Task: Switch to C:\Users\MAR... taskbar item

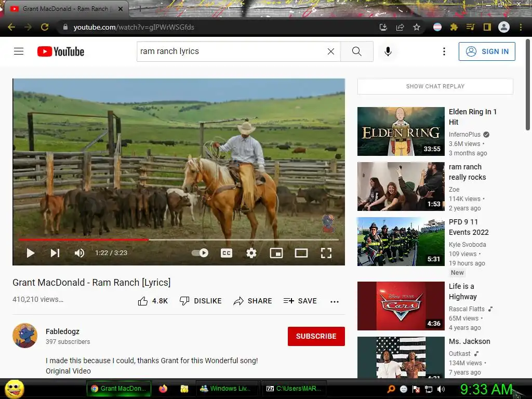Action: (293, 389)
